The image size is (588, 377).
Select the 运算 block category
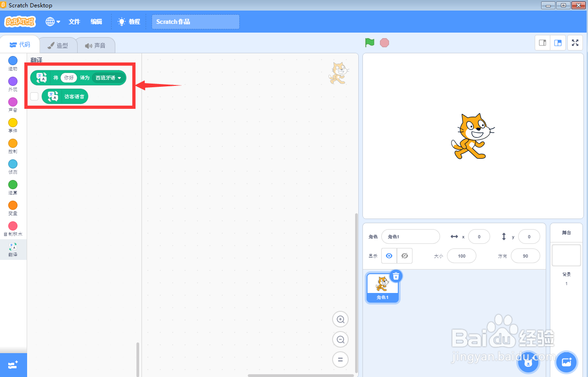(x=13, y=187)
